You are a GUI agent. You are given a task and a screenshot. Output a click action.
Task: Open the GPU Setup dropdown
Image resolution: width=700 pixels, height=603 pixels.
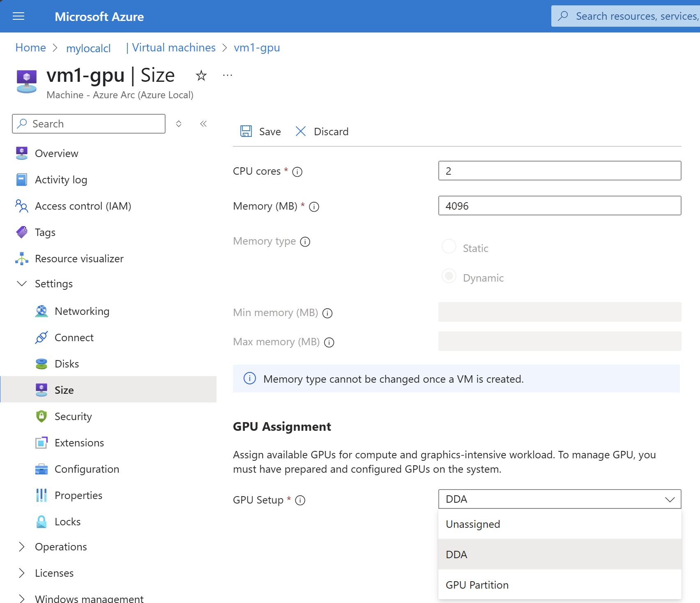click(x=560, y=499)
